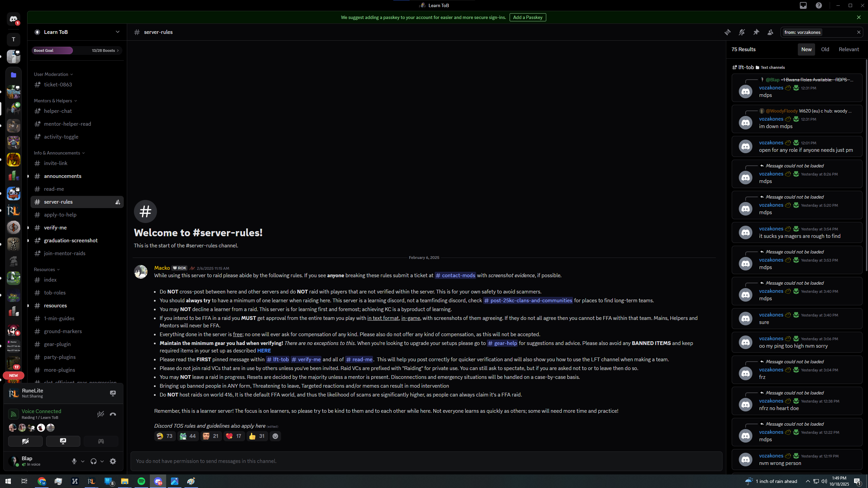The image size is (868, 488).
Task: Toggle noise suppression in voice panel
Action: click(x=101, y=414)
